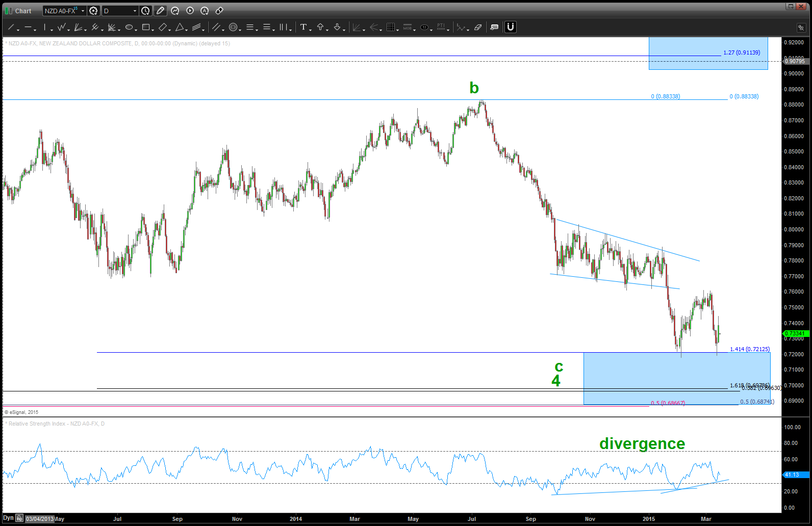This screenshot has height=526, width=812.
Task: Click the 03/04/2013 date field
Action: [x=39, y=519]
